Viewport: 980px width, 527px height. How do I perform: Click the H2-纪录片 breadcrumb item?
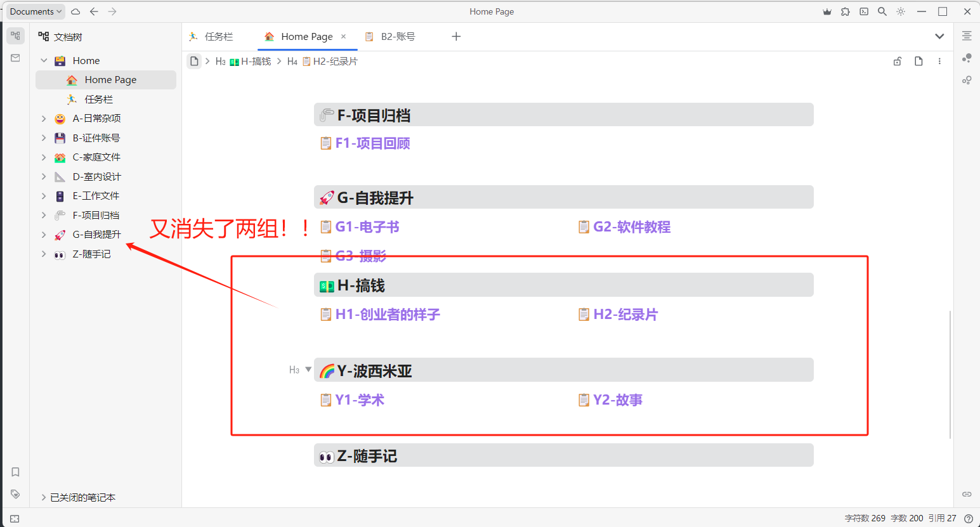(322, 62)
